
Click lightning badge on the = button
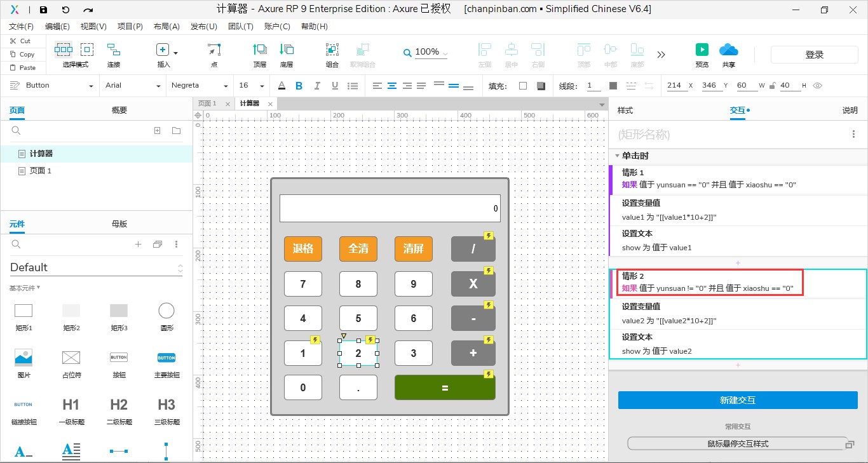click(x=489, y=374)
